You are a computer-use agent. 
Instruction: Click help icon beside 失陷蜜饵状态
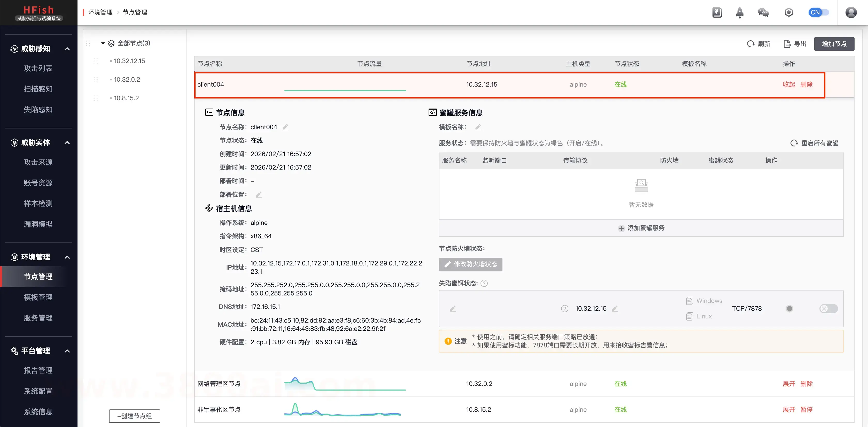pyautogui.click(x=484, y=283)
